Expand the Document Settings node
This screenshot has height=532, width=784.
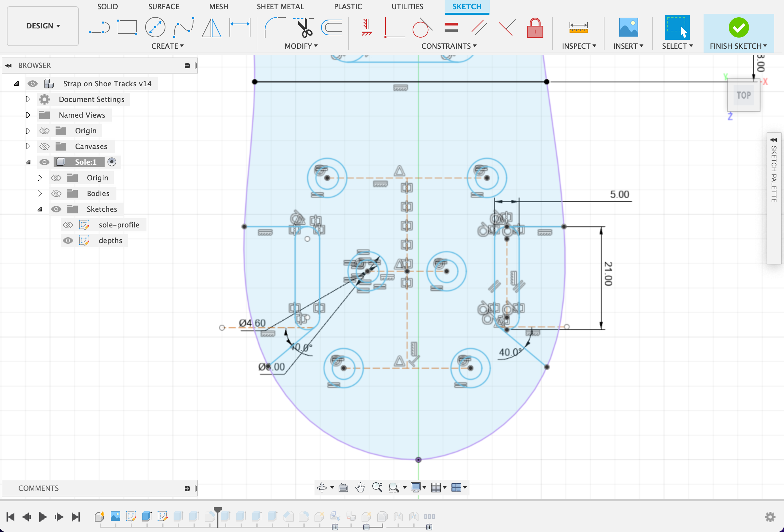tap(28, 99)
